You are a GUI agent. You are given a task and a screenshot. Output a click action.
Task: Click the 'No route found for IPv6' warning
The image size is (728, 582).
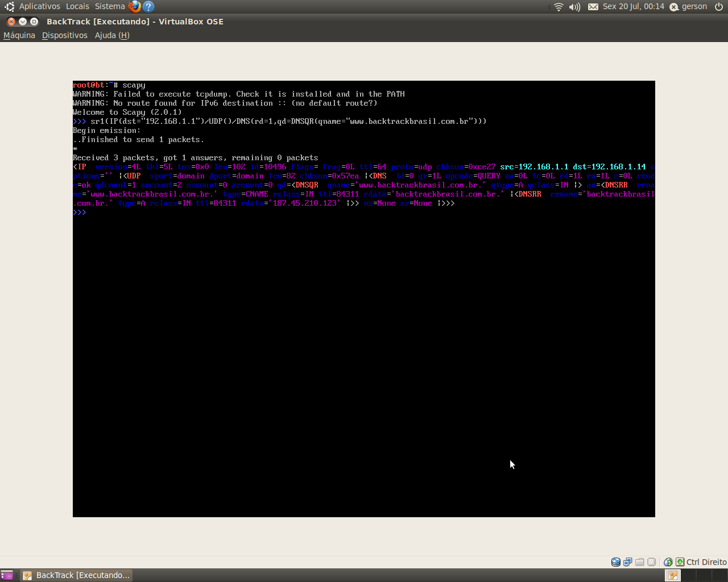[225, 103]
